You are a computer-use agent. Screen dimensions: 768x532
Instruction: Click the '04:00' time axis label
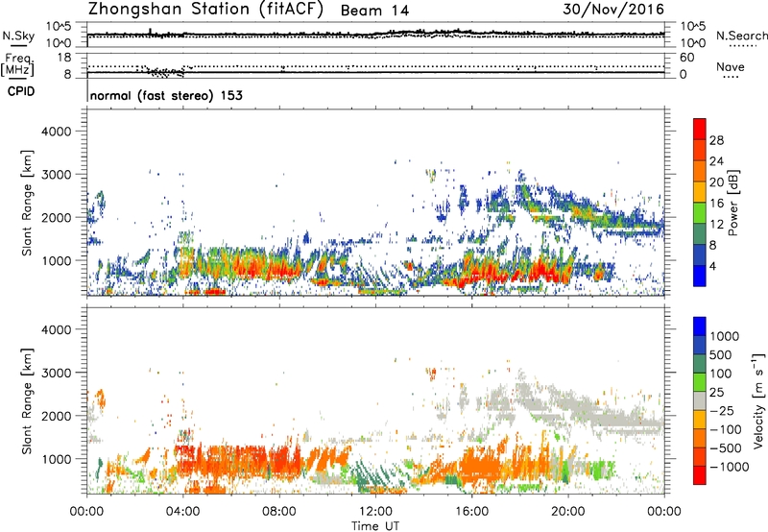coord(182,512)
